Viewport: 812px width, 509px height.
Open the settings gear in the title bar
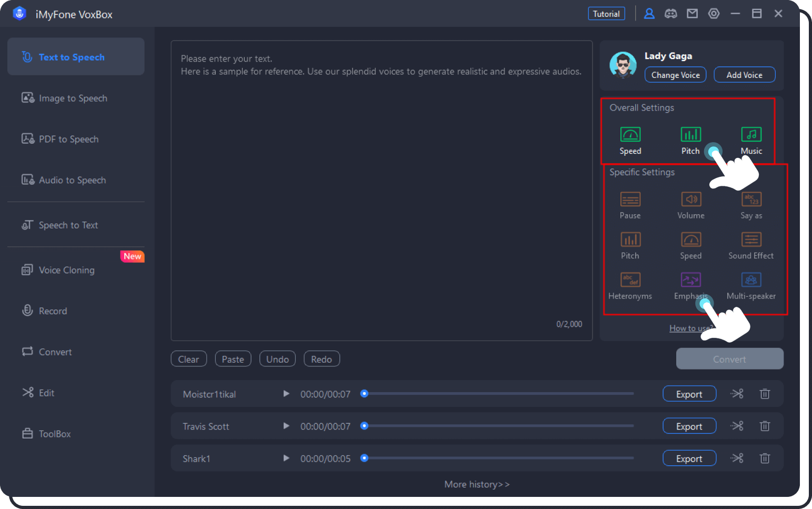click(x=714, y=14)
